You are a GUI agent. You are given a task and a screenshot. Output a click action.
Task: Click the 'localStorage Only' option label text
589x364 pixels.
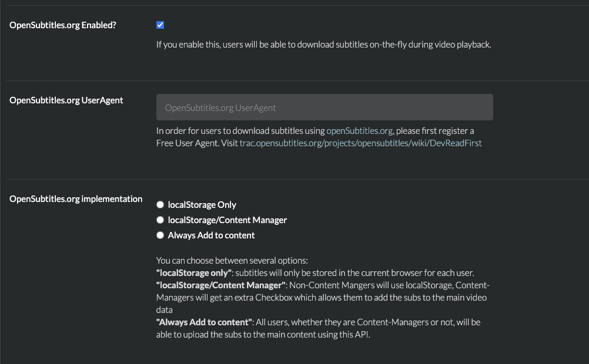(x=202, y=205)
